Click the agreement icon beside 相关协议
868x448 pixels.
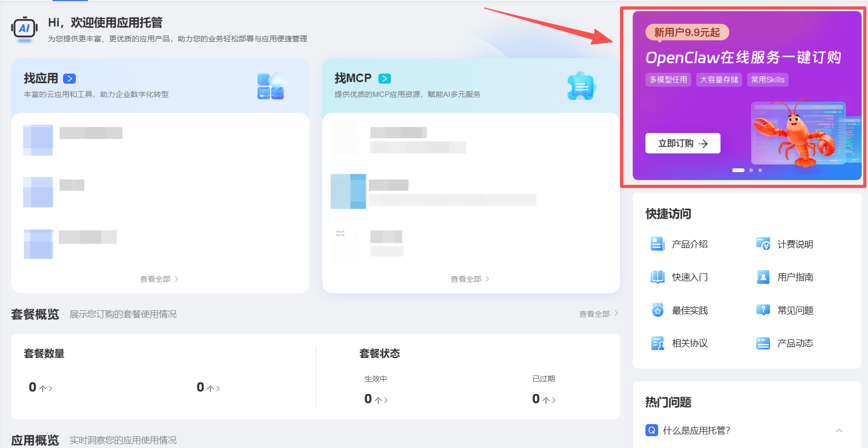click(657, 343)
